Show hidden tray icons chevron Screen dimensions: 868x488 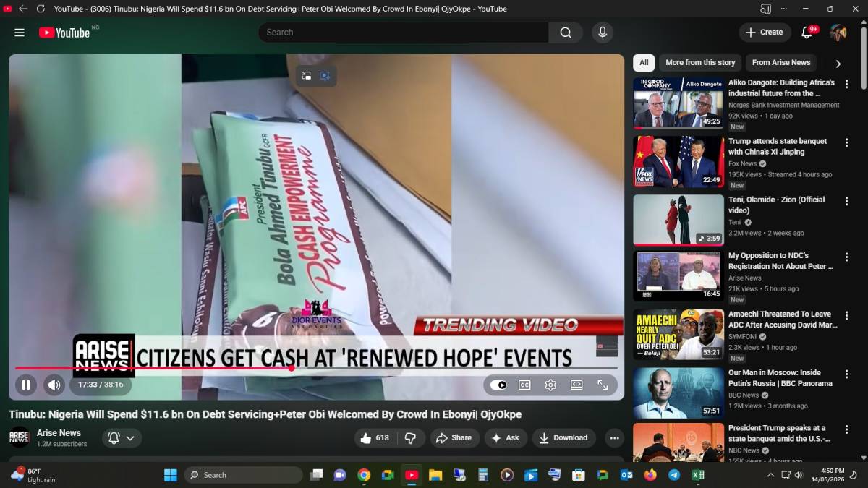pyautogui.click(x=770, y=475)
